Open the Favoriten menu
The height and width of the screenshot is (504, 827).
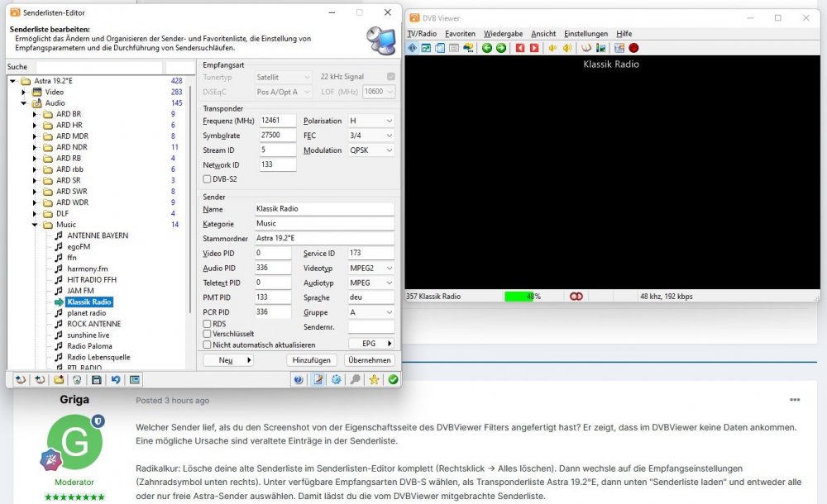[460, 34]
